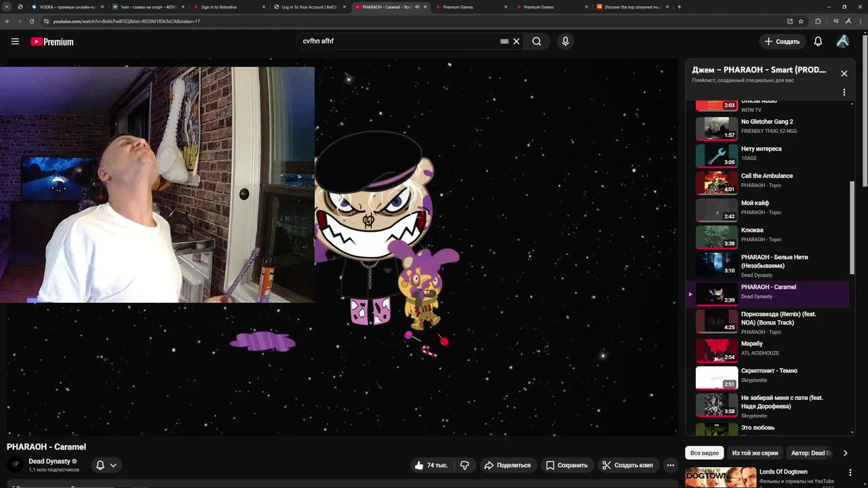
Task: Expand the notification options chevron
Action: click(x=113, y=465)
